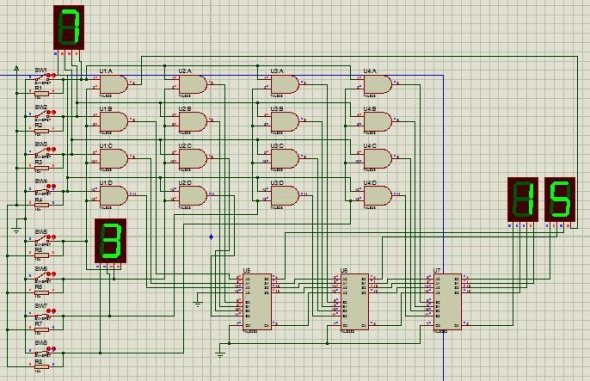This screenshot has width=590, height=381.
Task: Select adder chip U7
Action: 447,302
